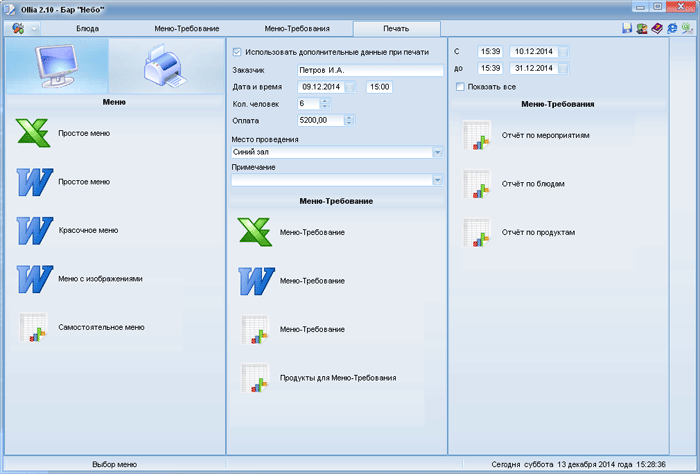Open calendar dropdown for date 31.12.2014
700x474 pixels.
pos(564,68)
